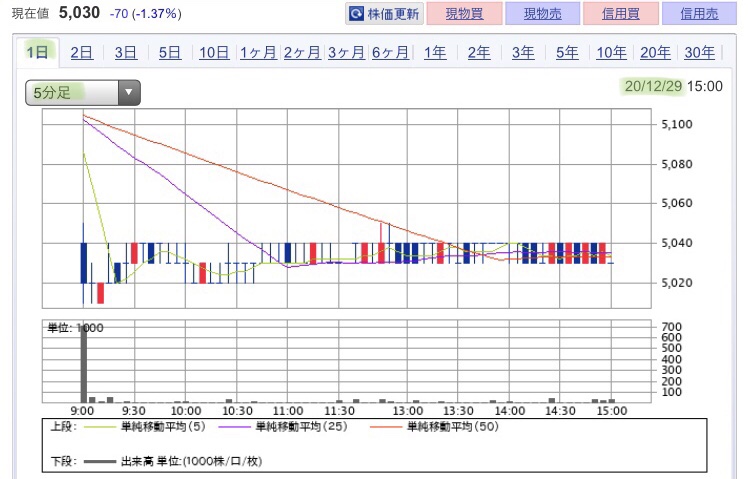Click the refresh arrow icon in 株価更新

tap(356, 14)
